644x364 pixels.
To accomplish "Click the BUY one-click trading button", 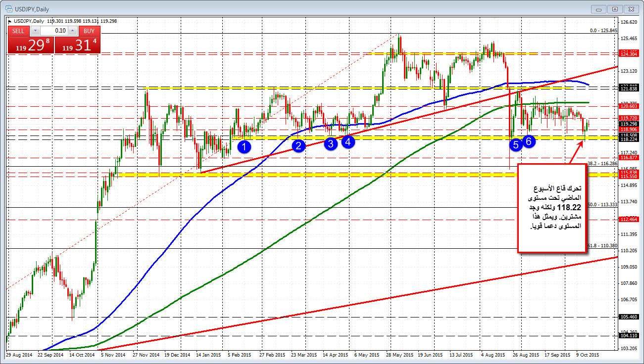I will [x=89, y=31].
